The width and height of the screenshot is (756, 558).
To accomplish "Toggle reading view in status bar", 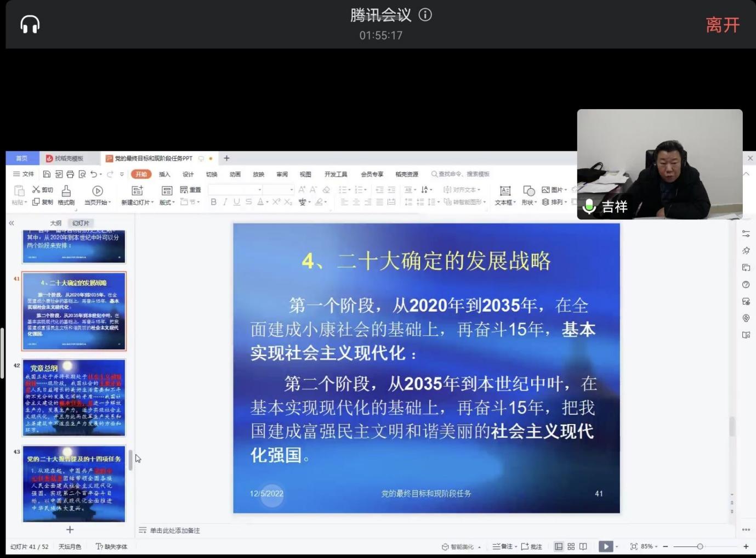I will [583, 546].
